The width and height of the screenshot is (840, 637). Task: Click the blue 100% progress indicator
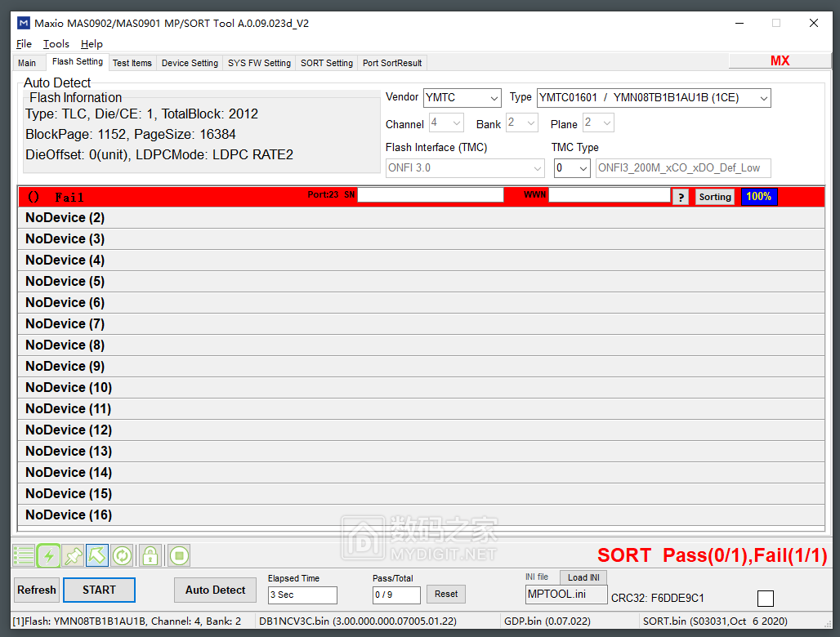coord(758,197)
